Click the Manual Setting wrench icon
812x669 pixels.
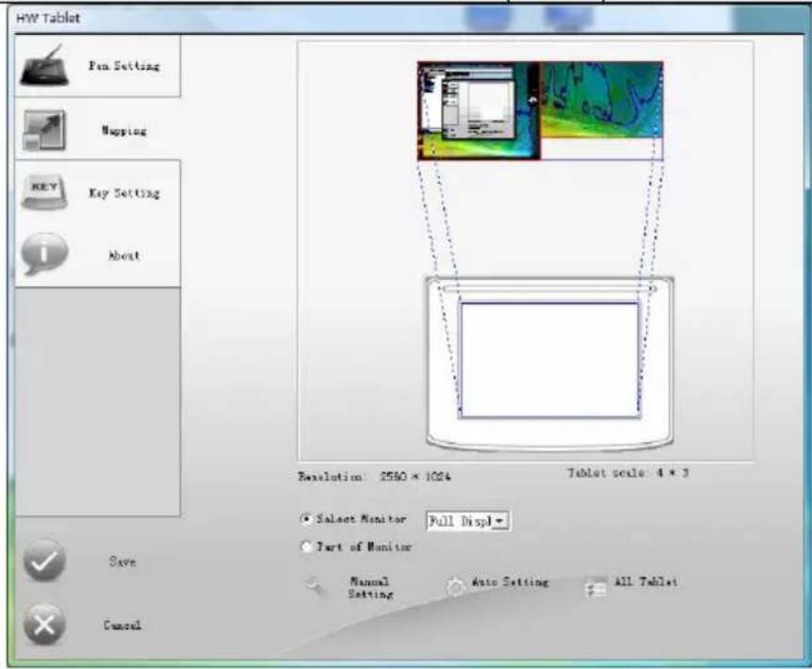click(x=316, y=587)
